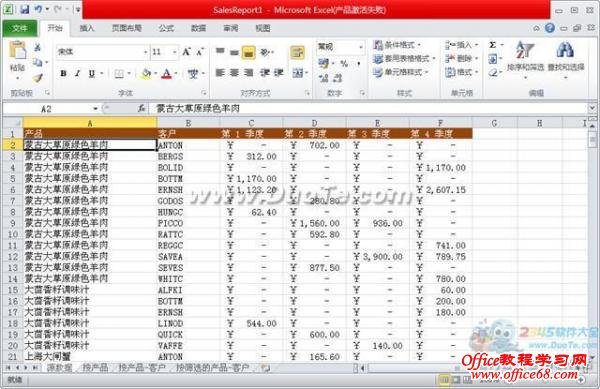Switch to Page Layout view in status bar
This screenshot has width=600, height=389.
pyautogui.click(x=456, y=379)
